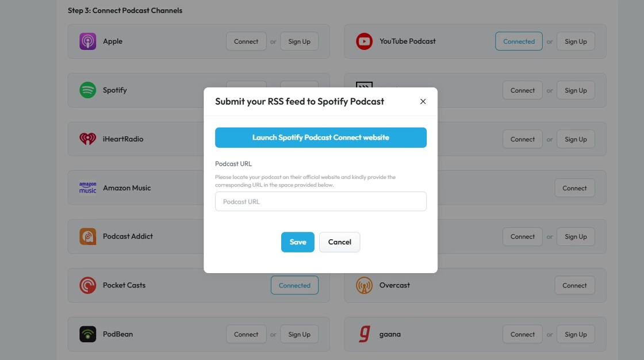Close the Spotify RSS dialog

[423, 102]
